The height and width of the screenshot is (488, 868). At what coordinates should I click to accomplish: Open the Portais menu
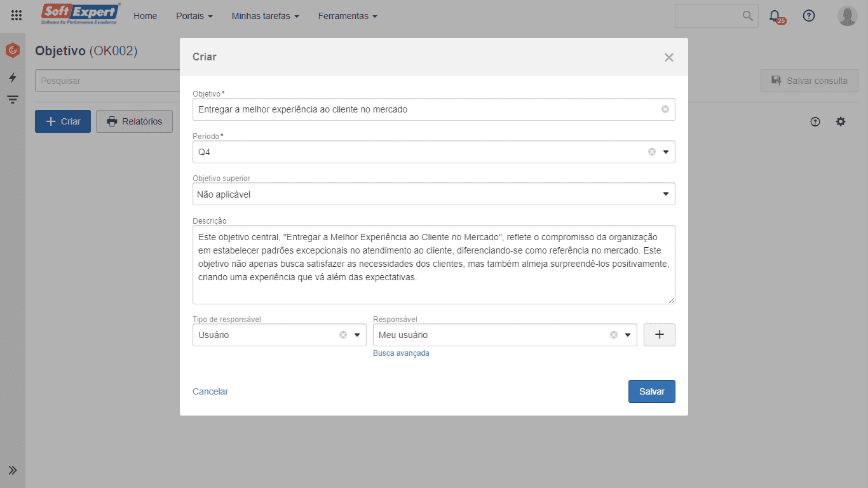click(194, 16)
